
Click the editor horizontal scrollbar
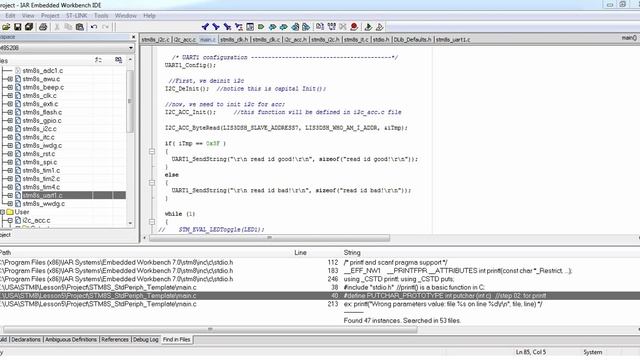point(269,238)
